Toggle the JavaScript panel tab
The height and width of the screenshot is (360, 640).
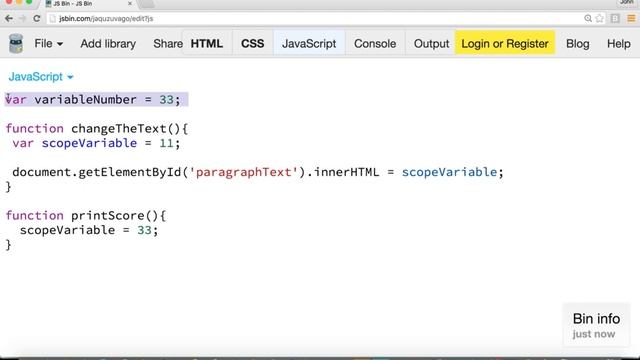[x=309, y=44]
